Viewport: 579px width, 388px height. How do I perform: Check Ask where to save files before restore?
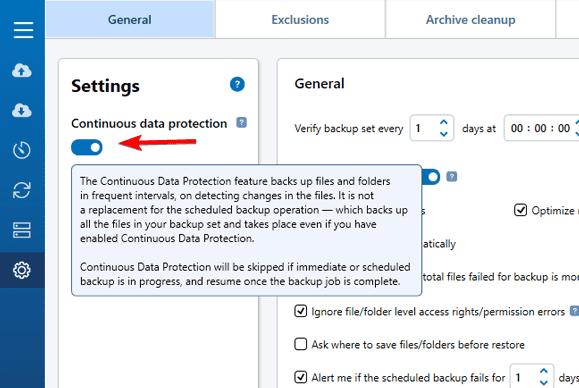(x=301, y=344)
